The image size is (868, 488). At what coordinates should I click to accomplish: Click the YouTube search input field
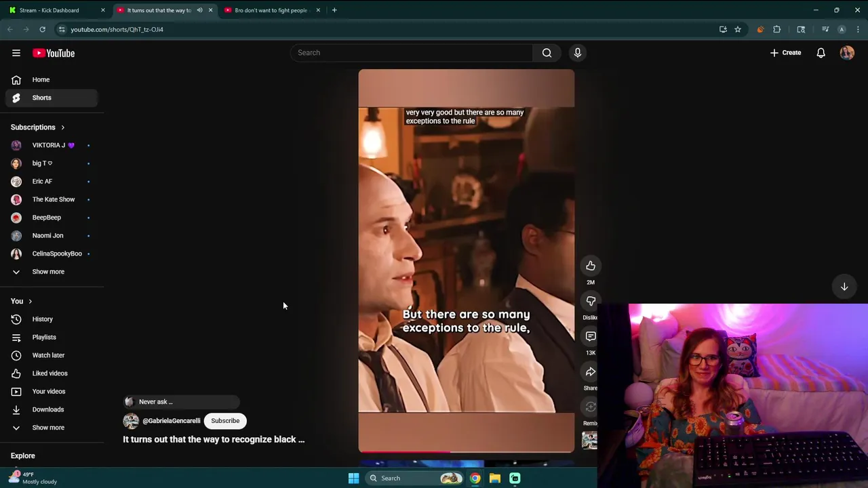[412, 53]
